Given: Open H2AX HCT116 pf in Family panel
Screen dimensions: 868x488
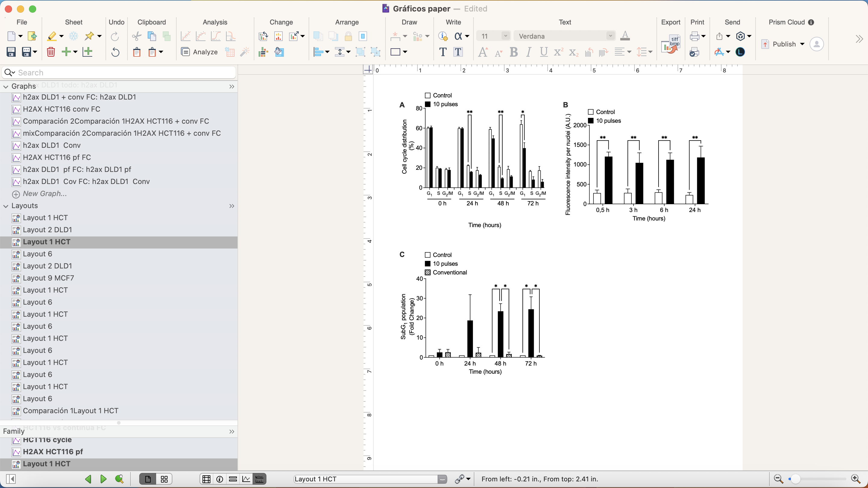Looking at the screenshot, I should click(52, 452).
